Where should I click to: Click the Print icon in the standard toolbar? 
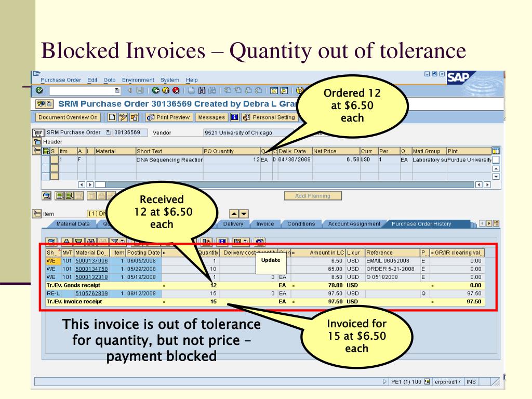pos(192,90)
